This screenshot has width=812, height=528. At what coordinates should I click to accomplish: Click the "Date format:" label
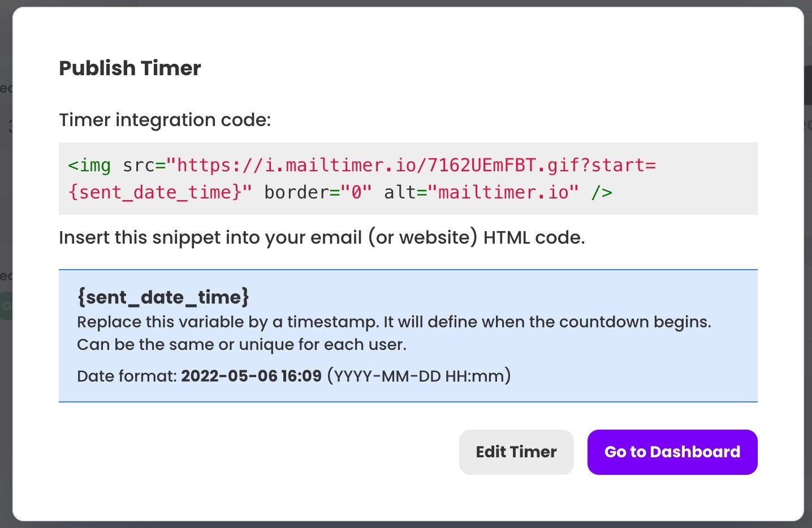127,376
